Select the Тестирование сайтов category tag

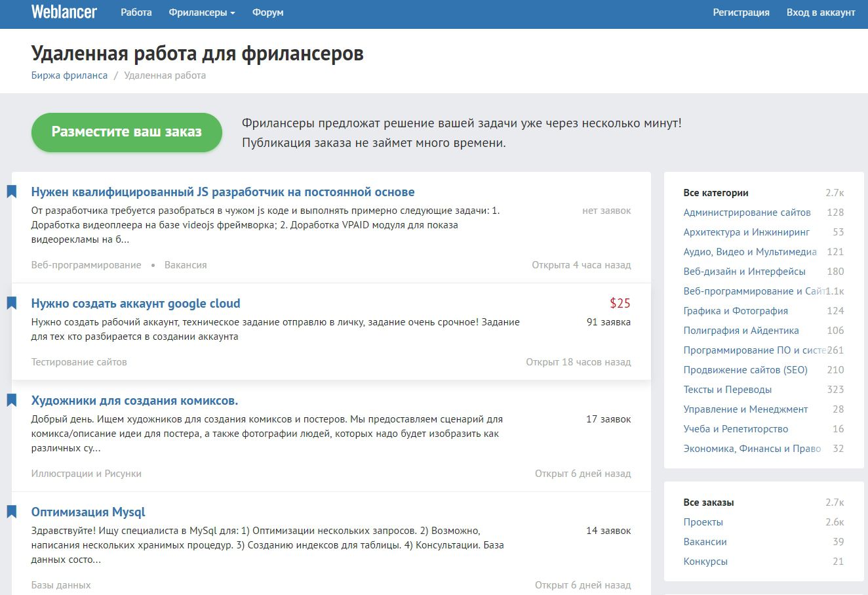[x=79, y=362]
